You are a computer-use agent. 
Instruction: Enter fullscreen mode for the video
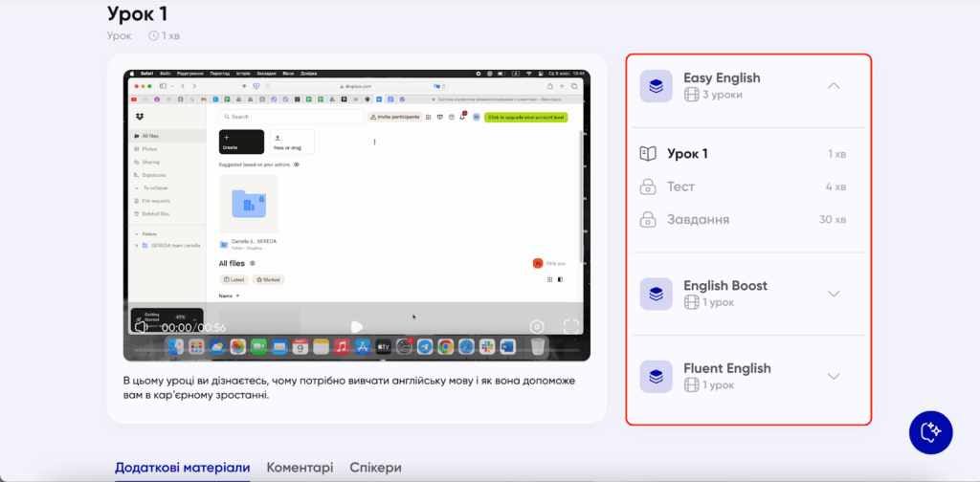tap(570, 326)
